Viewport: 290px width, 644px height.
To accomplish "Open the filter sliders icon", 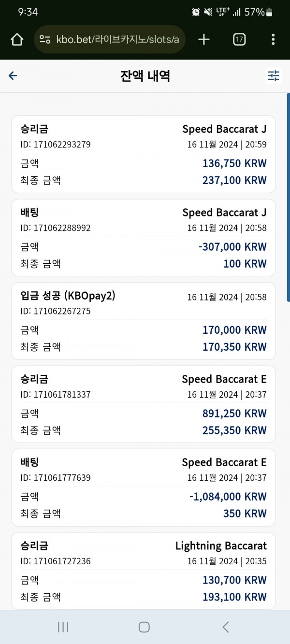I will [274, 76].
